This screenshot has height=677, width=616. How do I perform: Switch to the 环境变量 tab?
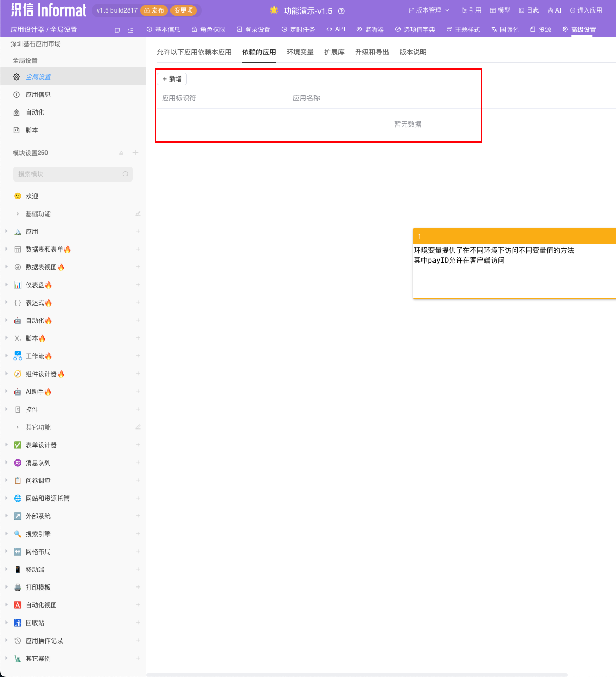pos(300,52)
